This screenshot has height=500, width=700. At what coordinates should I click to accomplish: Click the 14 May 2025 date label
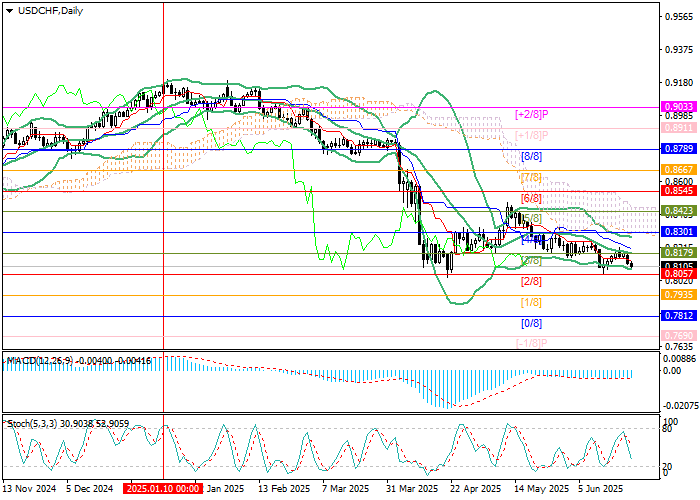tap(539, 489)
